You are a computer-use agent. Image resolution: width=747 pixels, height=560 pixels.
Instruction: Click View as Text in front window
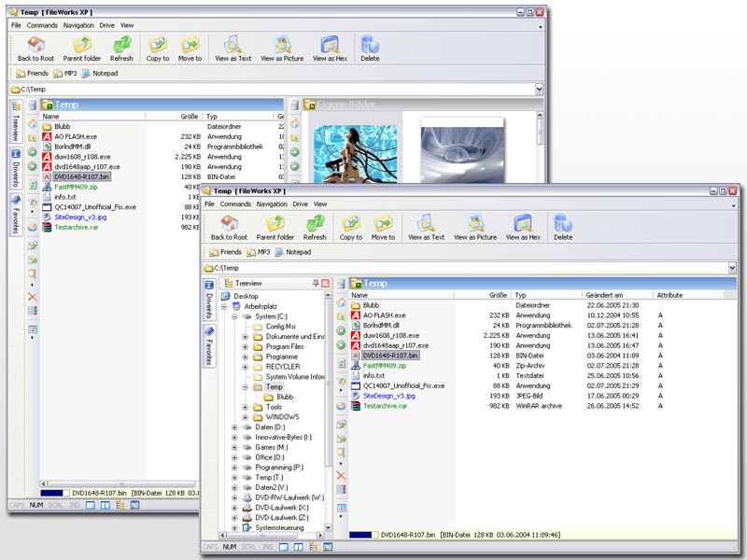(x=426, y=228)
